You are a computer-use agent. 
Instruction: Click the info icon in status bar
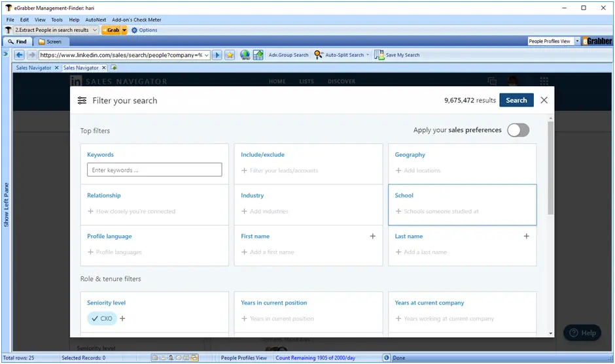point(386,357)
